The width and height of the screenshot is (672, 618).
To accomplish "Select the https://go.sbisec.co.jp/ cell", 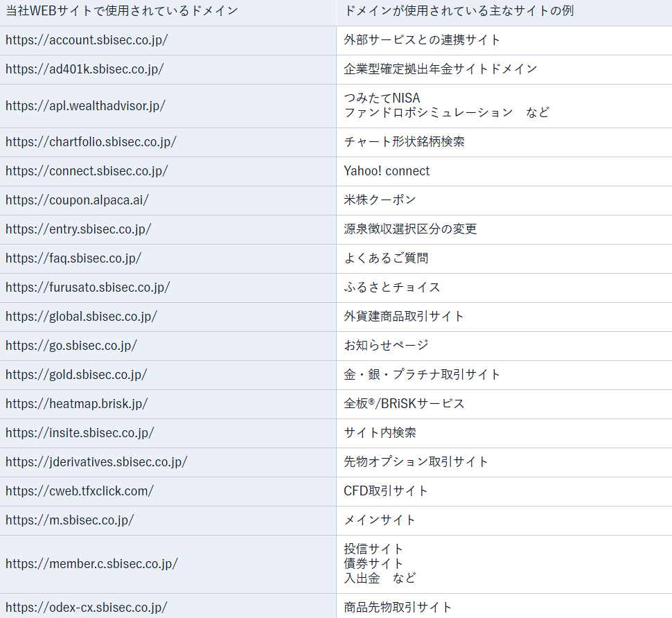I will pos(168,346).
